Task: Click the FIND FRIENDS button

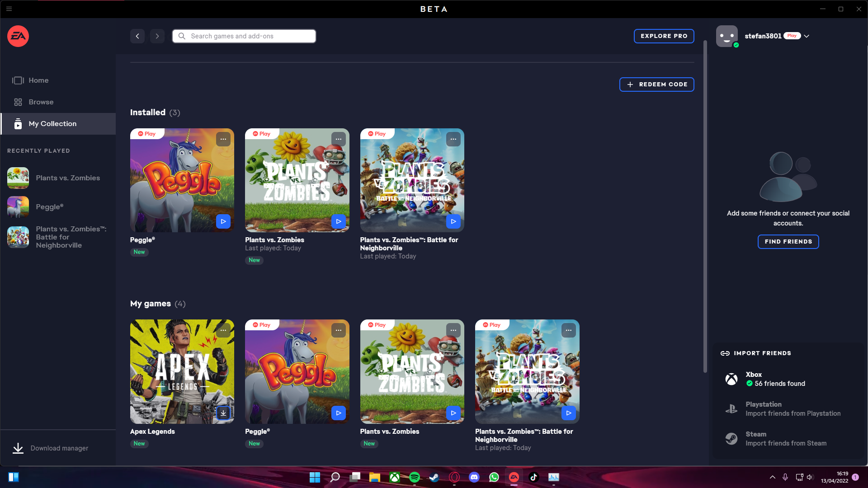Action: [788, 242]
